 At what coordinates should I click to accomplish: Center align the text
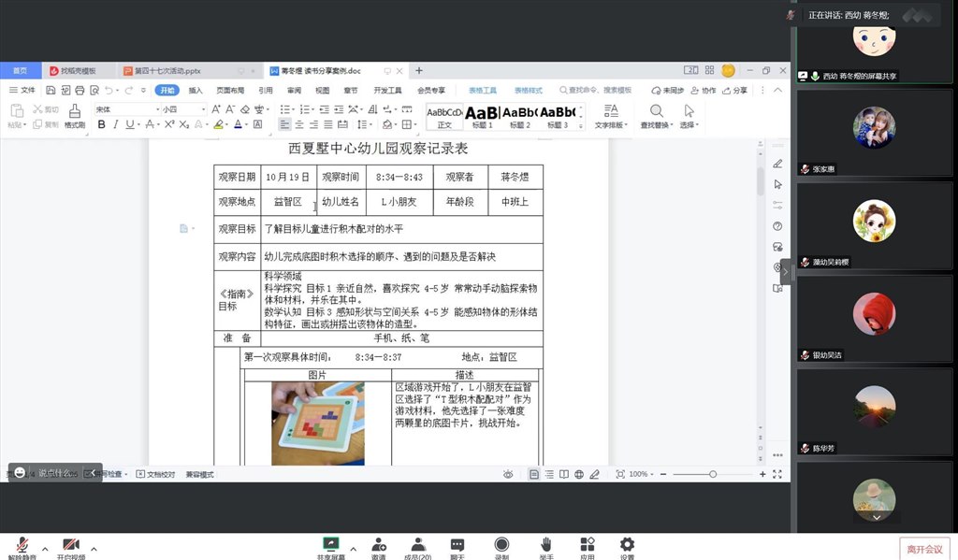click(299, 124)
